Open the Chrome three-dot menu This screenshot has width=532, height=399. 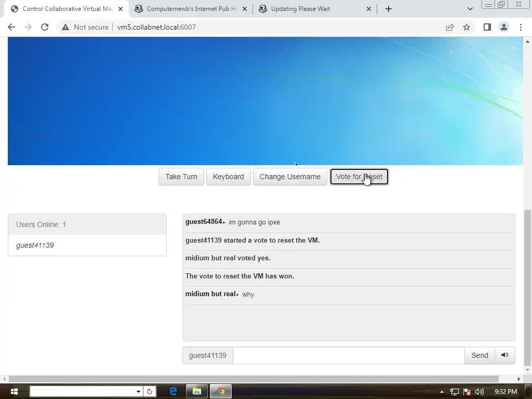point(521,27)
